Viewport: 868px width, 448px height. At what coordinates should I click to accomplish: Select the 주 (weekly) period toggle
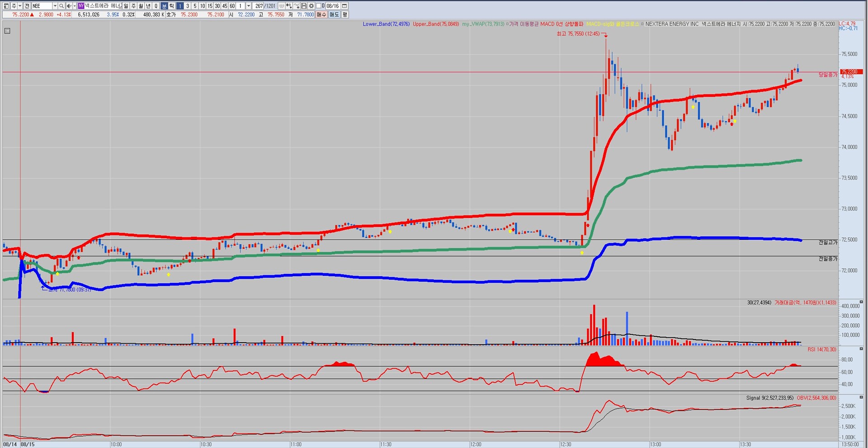[x=133, y=6]
